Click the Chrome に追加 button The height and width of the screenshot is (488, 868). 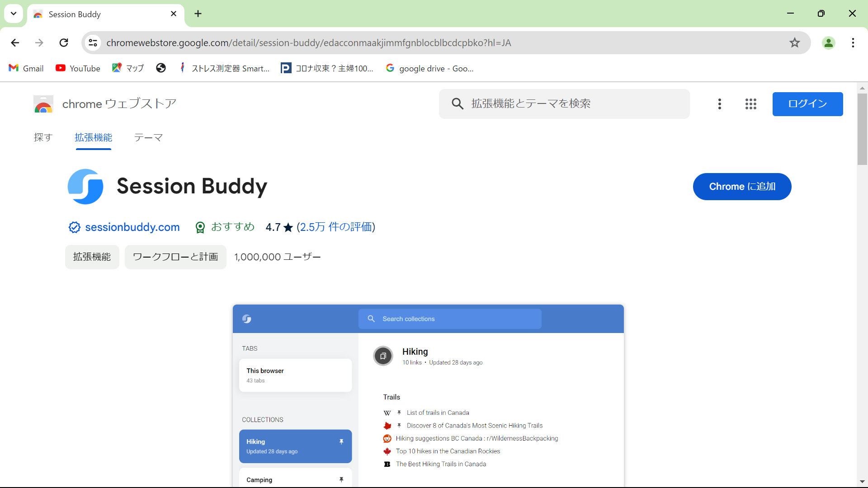742,186
